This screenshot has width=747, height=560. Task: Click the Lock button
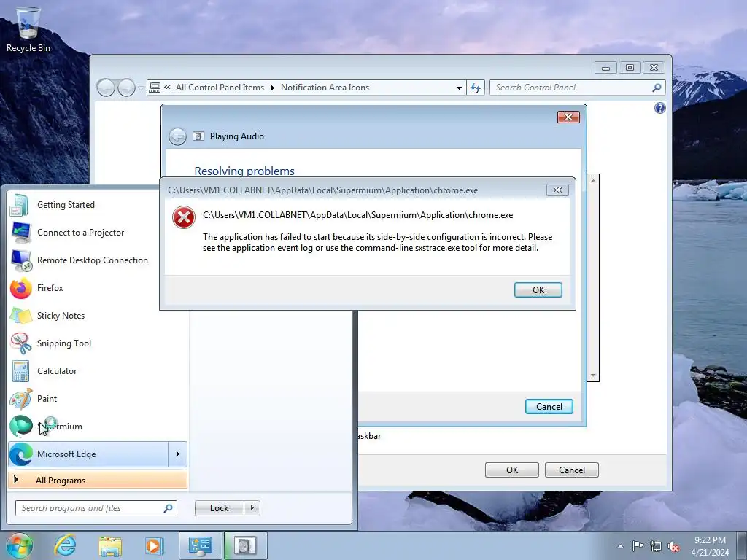pyautogui.click(x=219, y=508)
